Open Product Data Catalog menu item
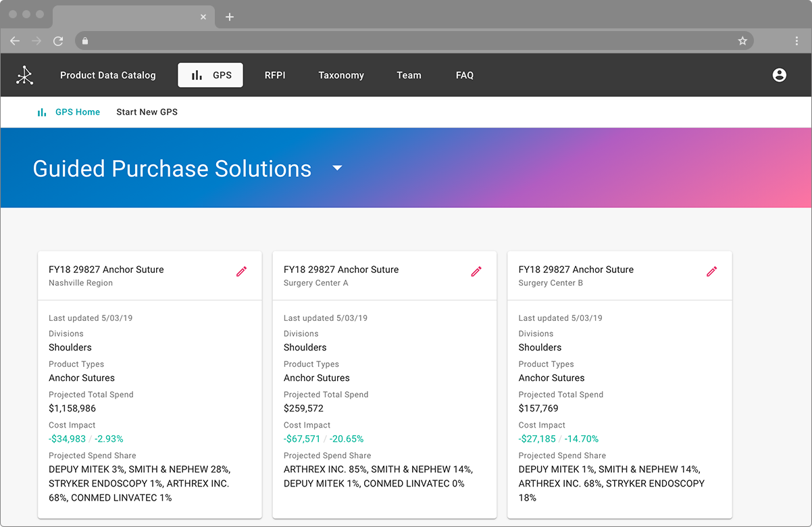 108,75
